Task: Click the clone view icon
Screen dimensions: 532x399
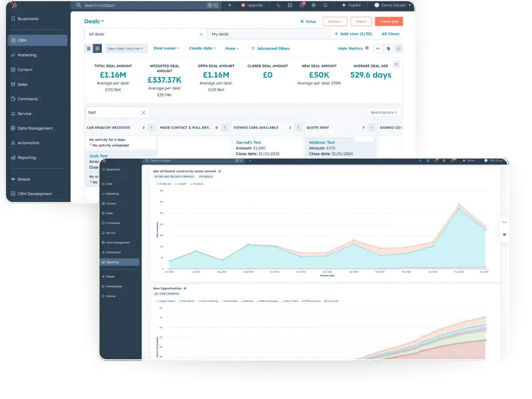Action: pyautogui.click(x=388, y=48)
